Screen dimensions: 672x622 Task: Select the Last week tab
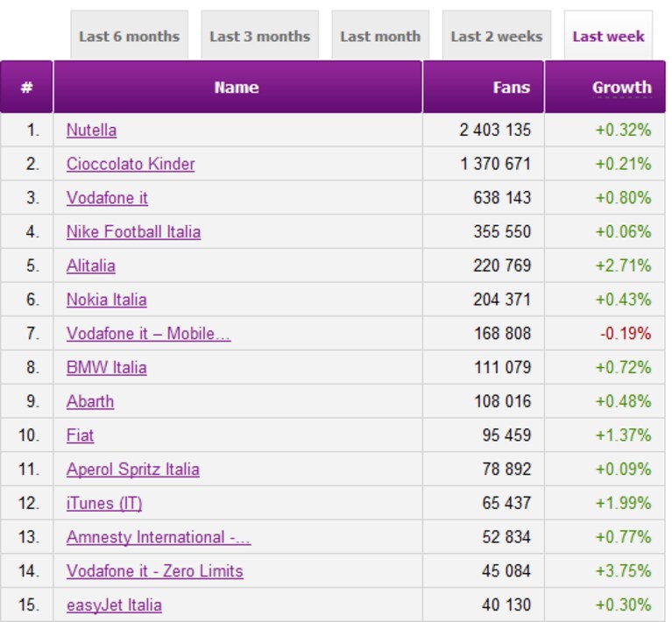coord(608,35)
